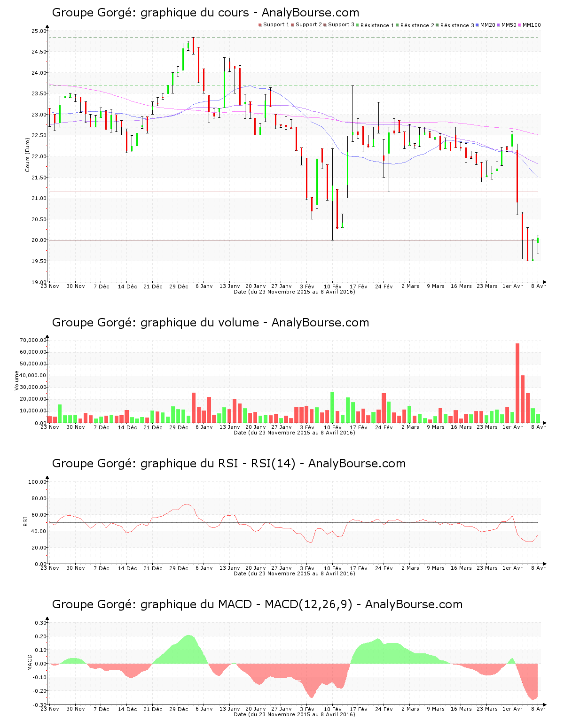This screenshot has width=564, height=728.
Task: Click the 30,000.00 volume axis label
Action: click(33, 387)
